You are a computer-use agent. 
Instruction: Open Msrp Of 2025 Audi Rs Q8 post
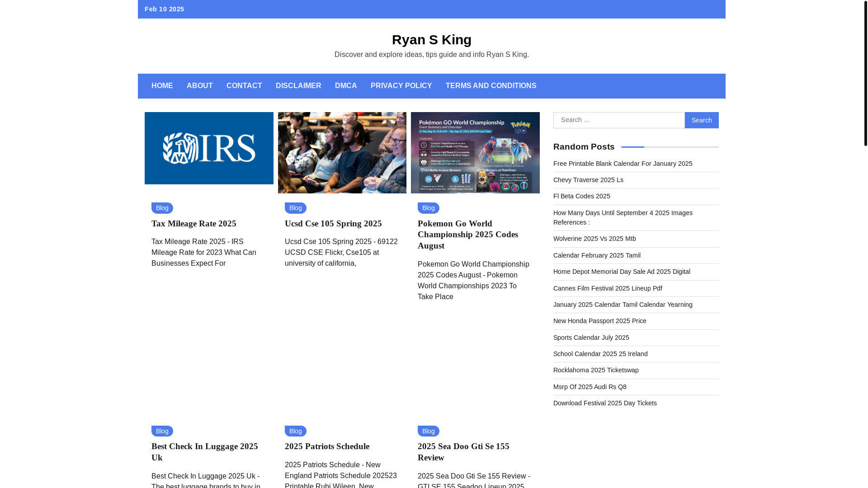pos(590,387)
